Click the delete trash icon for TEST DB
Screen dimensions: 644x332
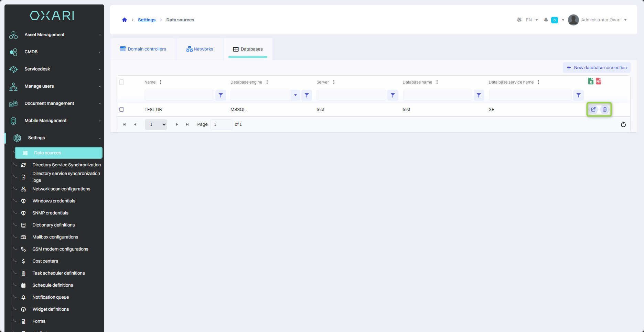click(x=604, y=110)
